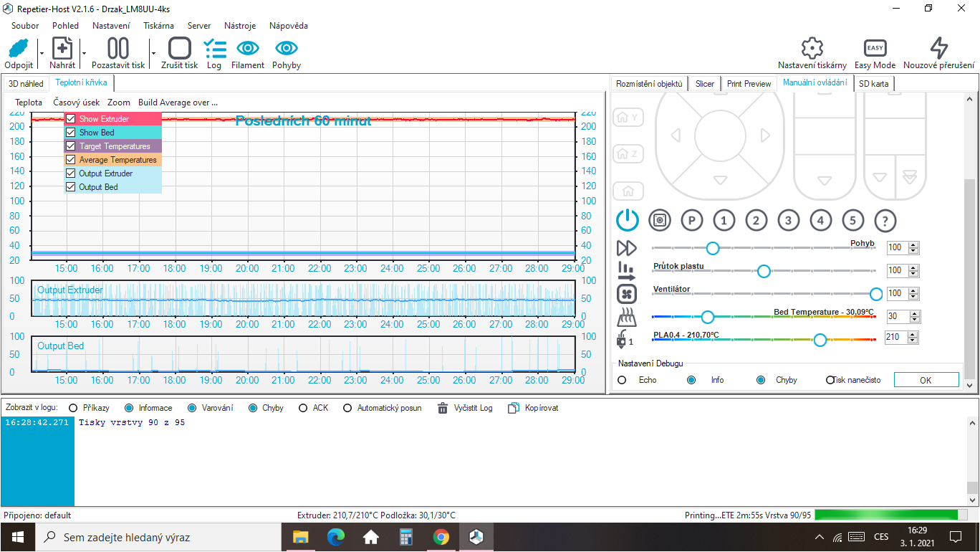Click the extruder temperature input field
The height and width of the screenshot is (552, 980).
click(895, 338)
